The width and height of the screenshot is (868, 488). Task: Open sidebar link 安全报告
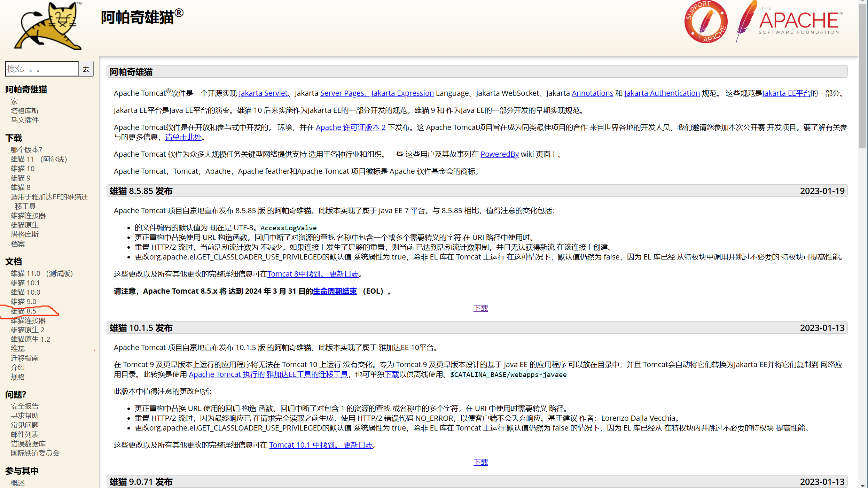25,406
